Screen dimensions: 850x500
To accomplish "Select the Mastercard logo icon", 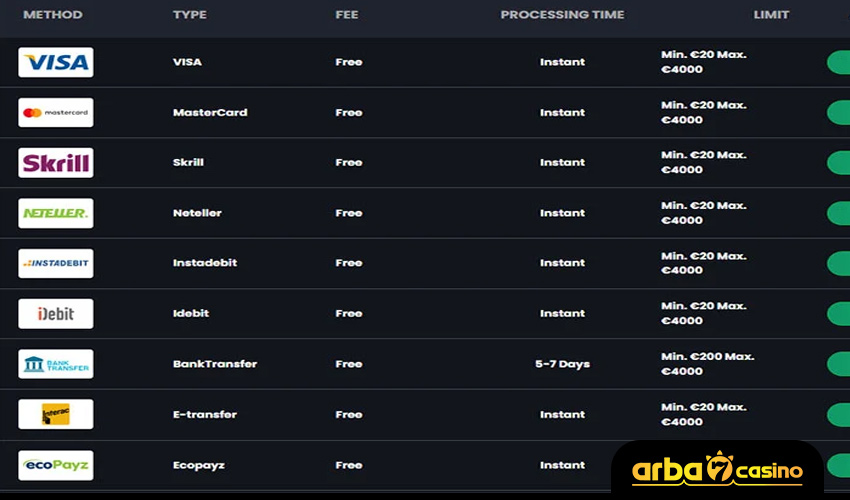I will [x=56, y=112].
